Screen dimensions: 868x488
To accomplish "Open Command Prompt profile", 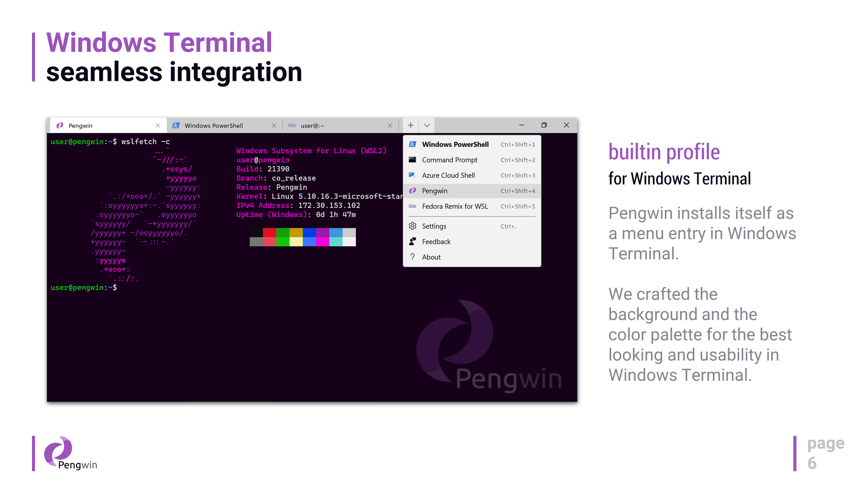I will tap(450, 159).
